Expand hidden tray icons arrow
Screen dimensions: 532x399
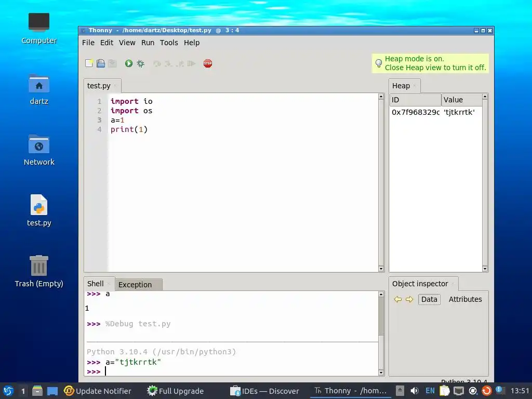click(x=400, y=391)
